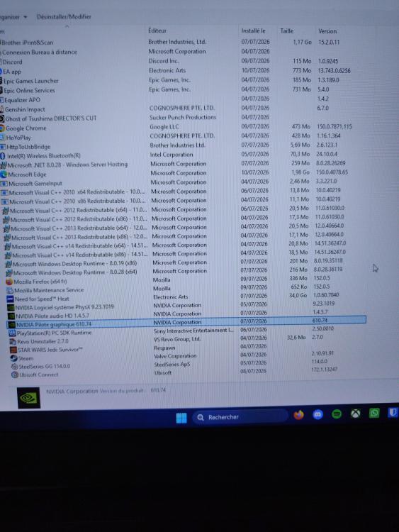Open the Organiser dropdown menu
399x532 pixels.
[x=13, y=17]
